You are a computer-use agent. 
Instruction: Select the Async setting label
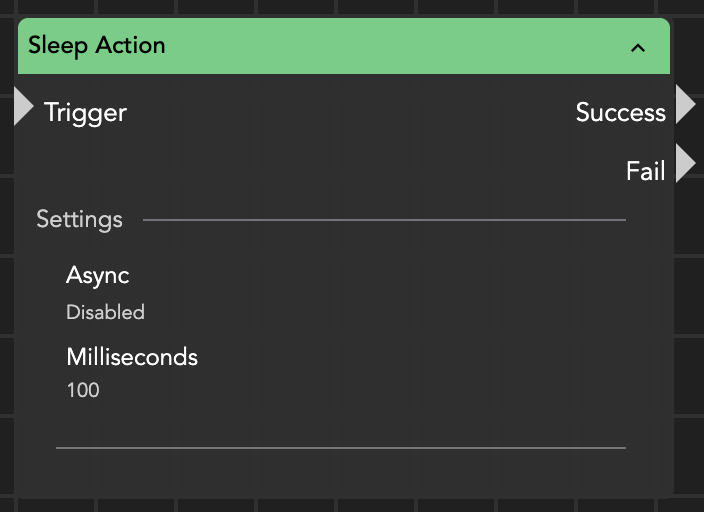pyautogui.click(x=97, y=276)
